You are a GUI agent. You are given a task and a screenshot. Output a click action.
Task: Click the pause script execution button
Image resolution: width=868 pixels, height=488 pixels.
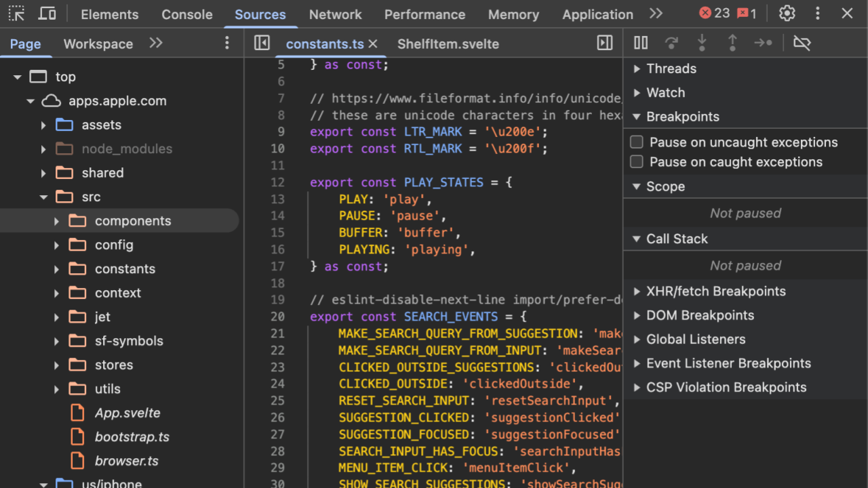(641, 43)
